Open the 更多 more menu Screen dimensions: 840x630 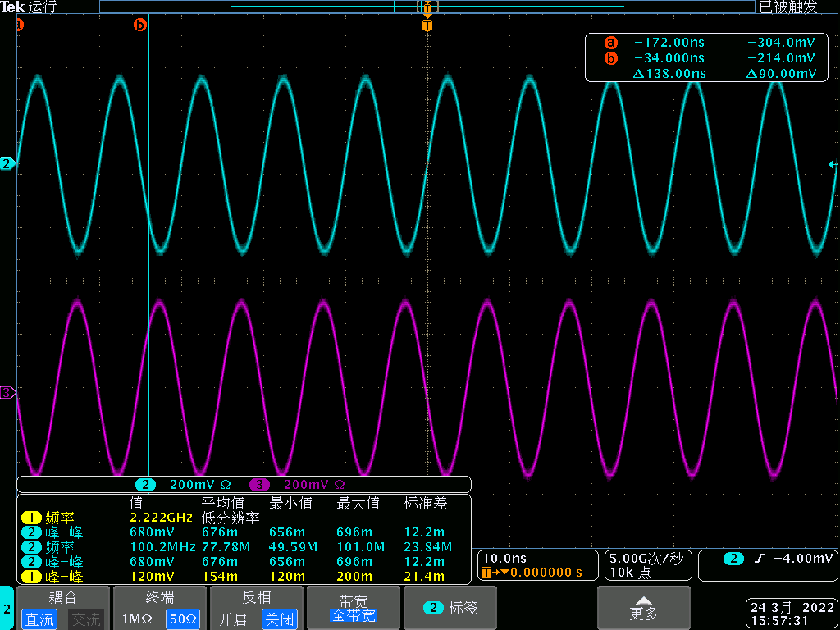pos(643,608)
